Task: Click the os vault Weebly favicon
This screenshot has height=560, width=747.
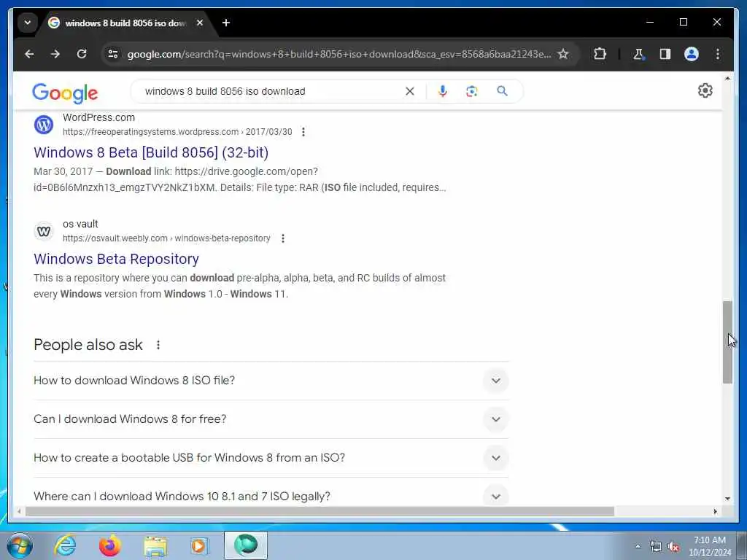Action: 44,231
